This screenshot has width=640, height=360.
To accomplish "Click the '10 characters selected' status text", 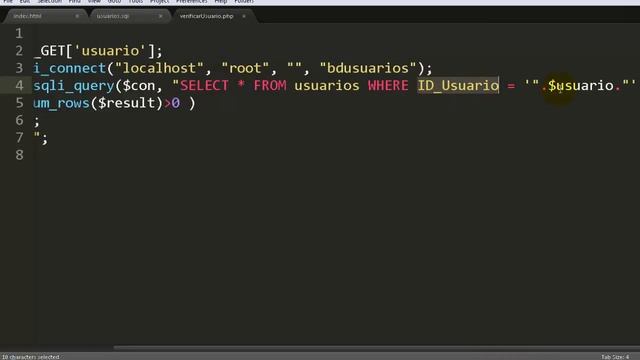I will (31, 357).
